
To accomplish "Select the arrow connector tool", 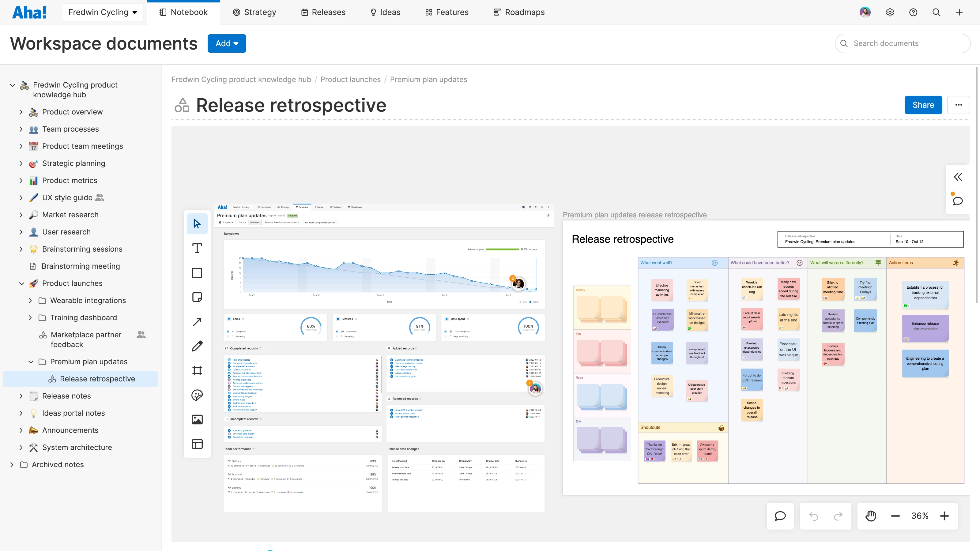I will [x=197, y=322].
